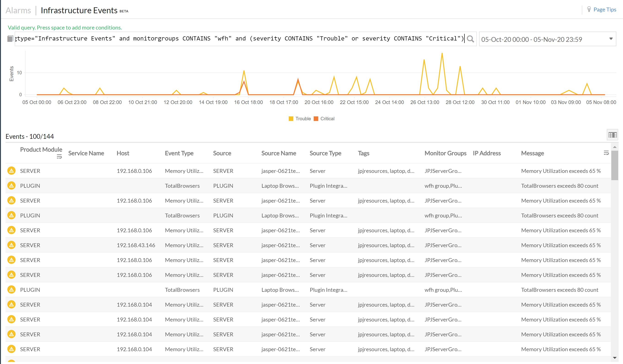The image size is (623, 364).
Task: Click the saved queries icon left of query
Action: click(x=10, y=39)
